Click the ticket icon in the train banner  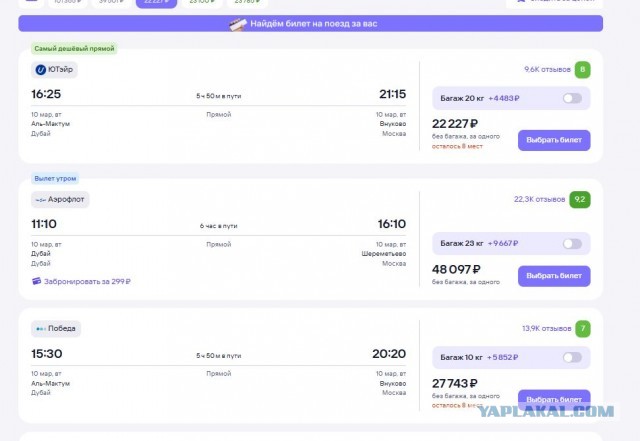coord(238,24)
